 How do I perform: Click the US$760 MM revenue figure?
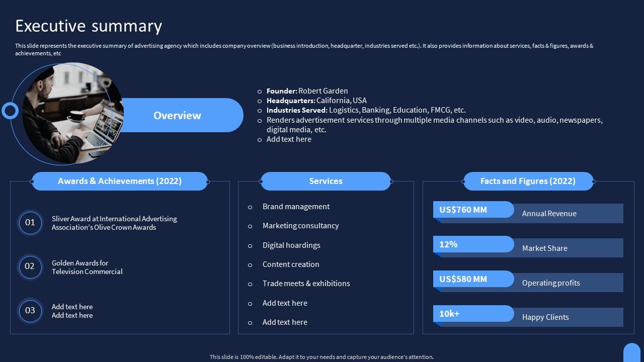(473, 210)
